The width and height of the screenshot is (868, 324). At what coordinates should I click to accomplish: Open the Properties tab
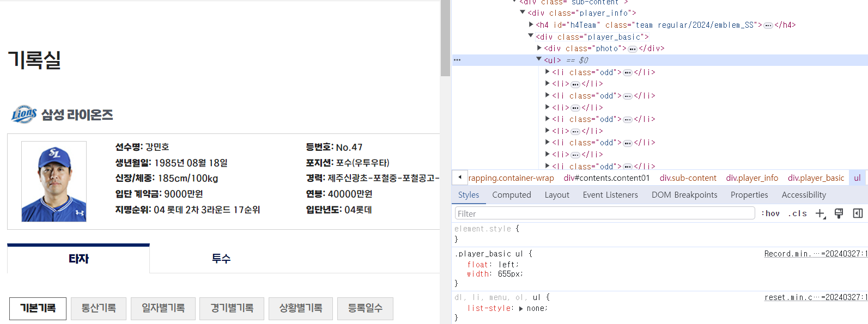[749, 195]
